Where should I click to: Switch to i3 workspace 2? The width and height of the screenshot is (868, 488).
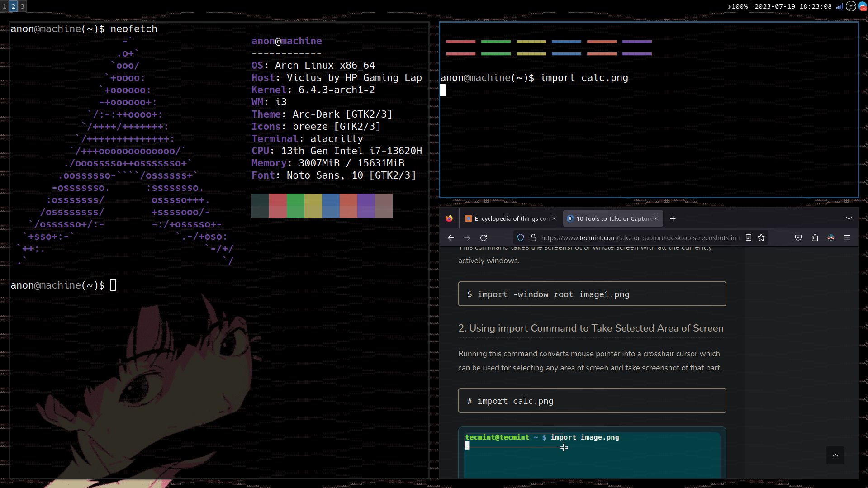[x=14, y=6]
